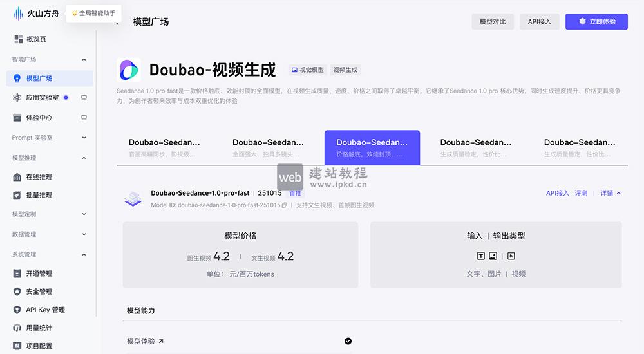Open 开通管理 in sidebar

39,274
